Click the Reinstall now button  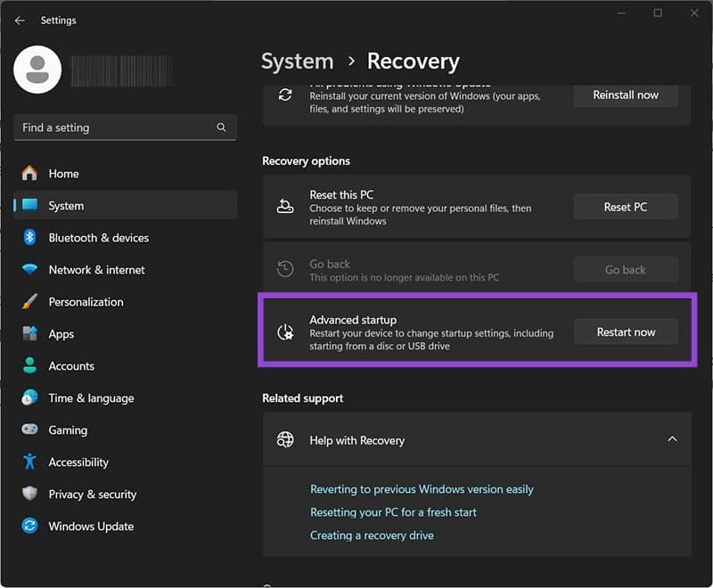[x=625, y=94]
